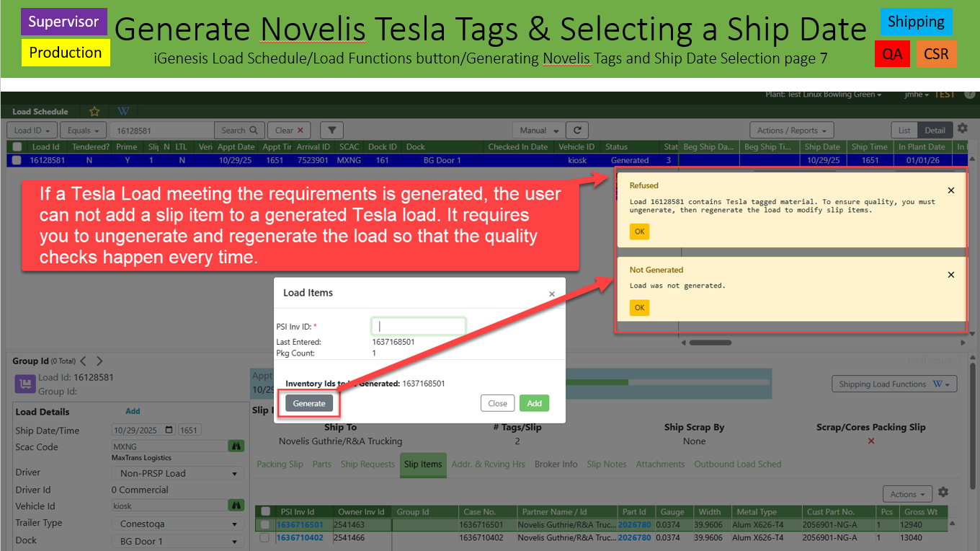Screen dimensions: 980x551
Task: Open calendar picker in Ship Date field
Action: pos(169,431)
